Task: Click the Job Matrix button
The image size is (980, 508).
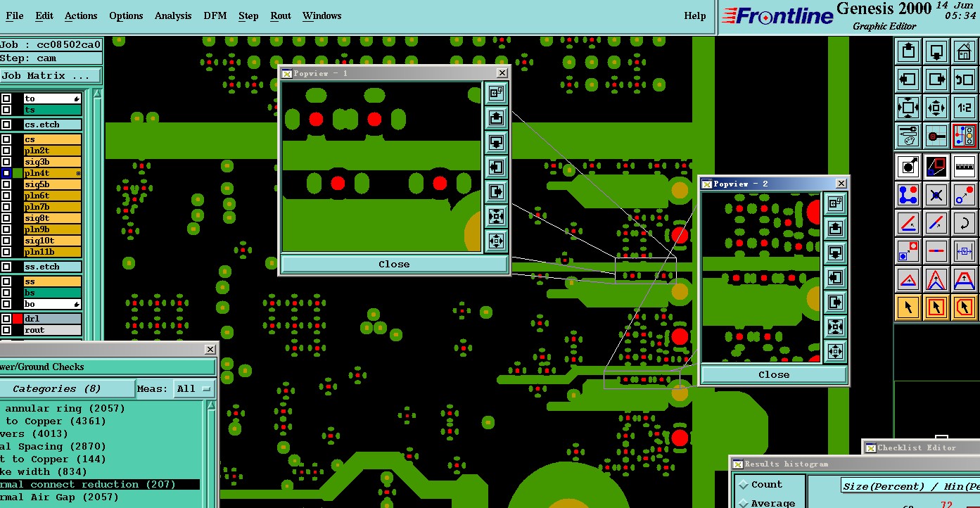Action: [50, 76]
